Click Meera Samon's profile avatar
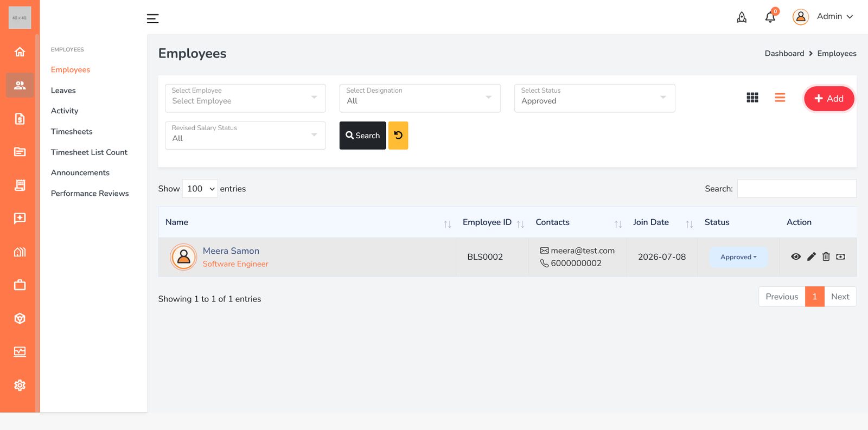The width and height of the screenshot is (868, 430). pos(184,257)
